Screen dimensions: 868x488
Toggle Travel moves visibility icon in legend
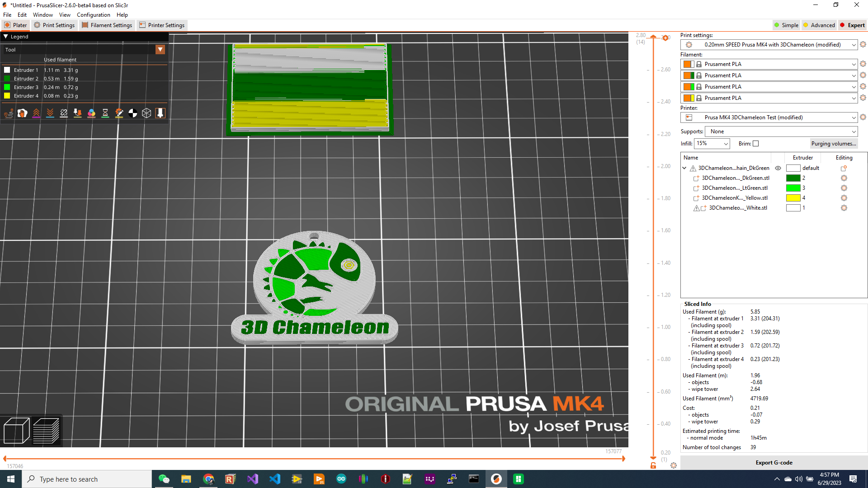9,113
